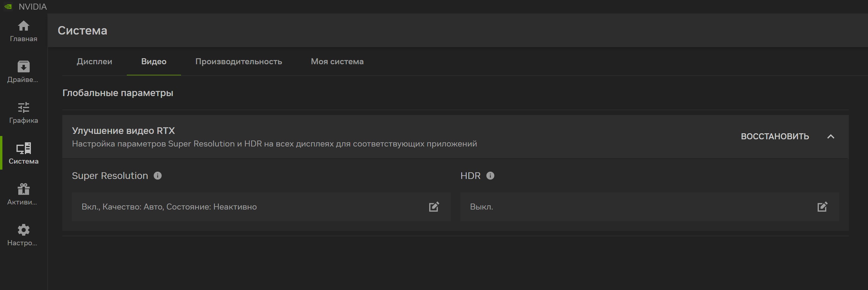Open the Моя система tab

tap(337, 62)
